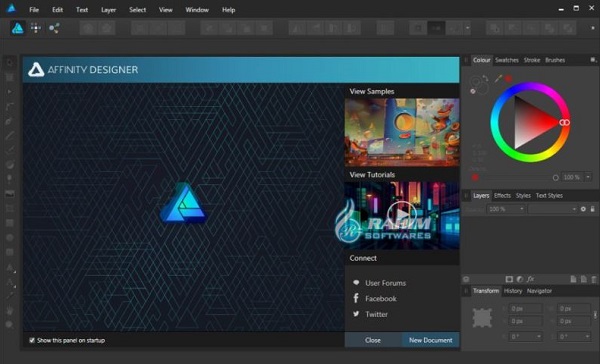This screenshot has width=600, height=364.
Task: Open the Navigator tab
Action: point(539,291)
